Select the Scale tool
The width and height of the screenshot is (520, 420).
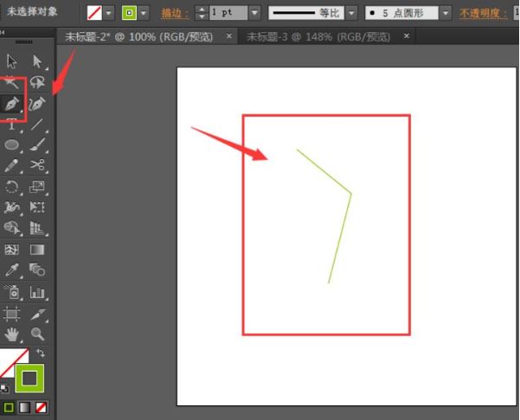pyautogui.click(x=37, y=188)
